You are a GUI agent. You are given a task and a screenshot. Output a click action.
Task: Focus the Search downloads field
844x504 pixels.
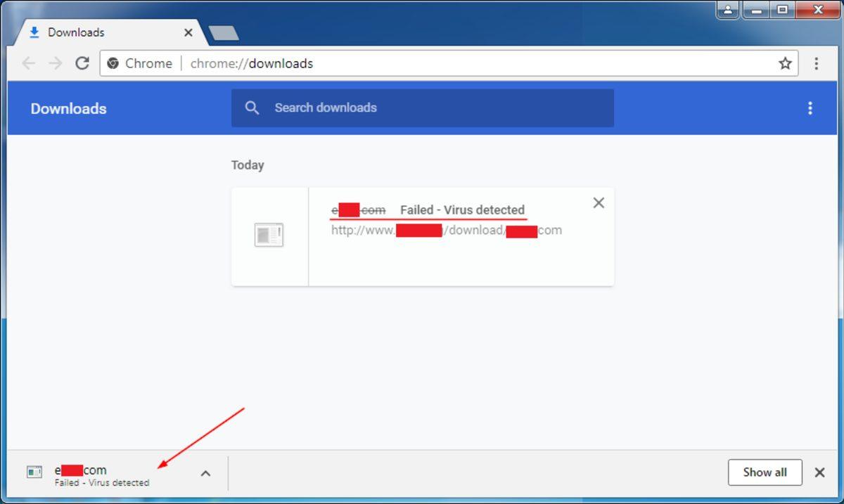pyautogui.click(x=326, y=108)
